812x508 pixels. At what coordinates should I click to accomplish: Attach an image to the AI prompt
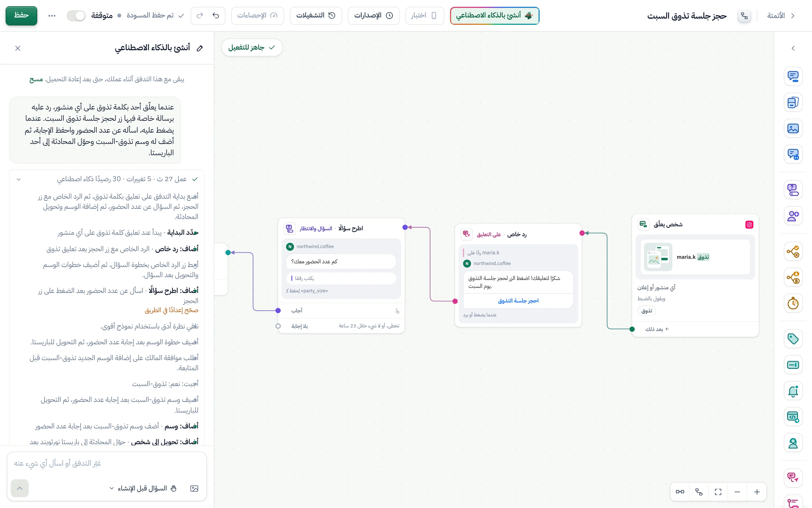point(194,489)
